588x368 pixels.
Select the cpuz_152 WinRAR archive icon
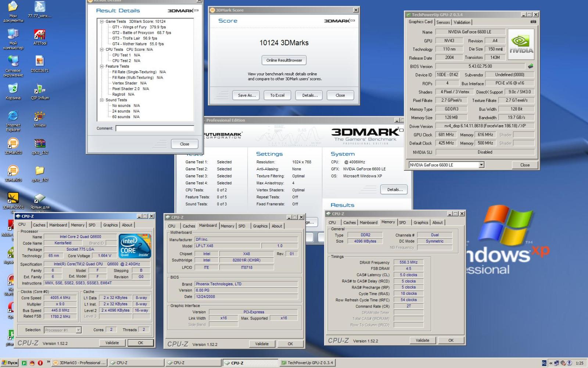40,146
